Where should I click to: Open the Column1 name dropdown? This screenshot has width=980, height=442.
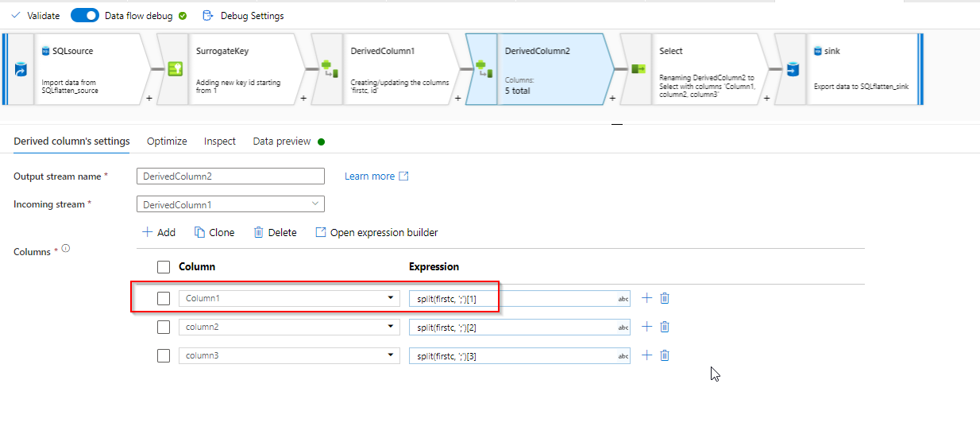pos(289,298)
